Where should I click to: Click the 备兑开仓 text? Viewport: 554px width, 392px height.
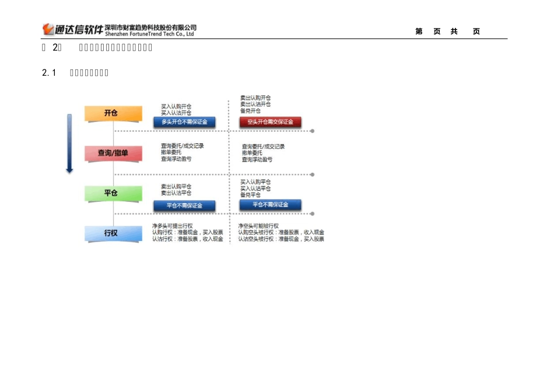point(251,111)
